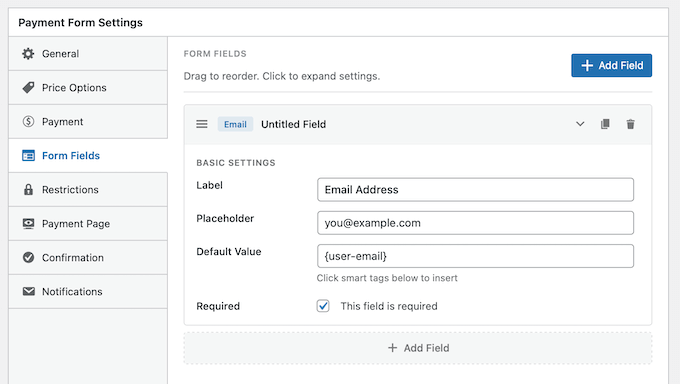
Task: Click the Restrictions lock icon
Action: click(x=28, y=190)
